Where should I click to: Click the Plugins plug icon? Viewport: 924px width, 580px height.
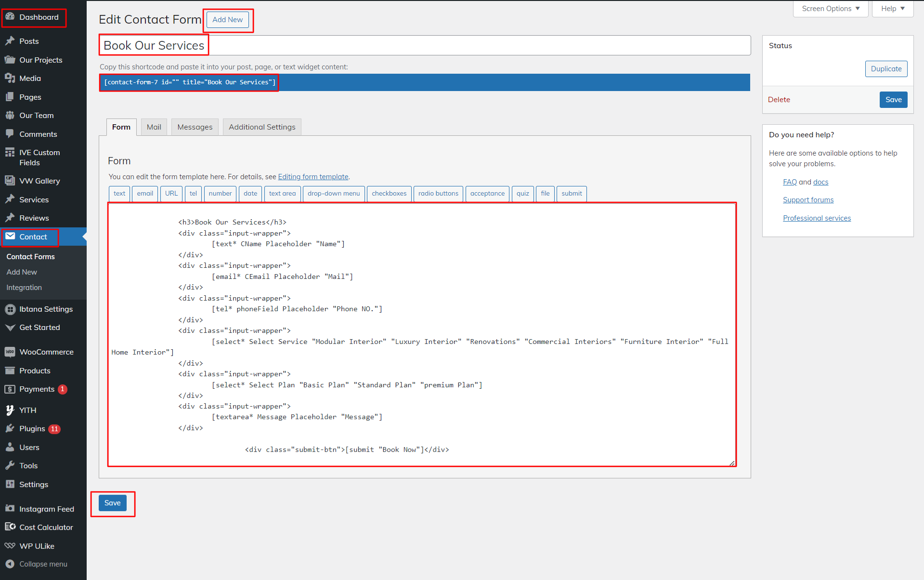(10, 429)
